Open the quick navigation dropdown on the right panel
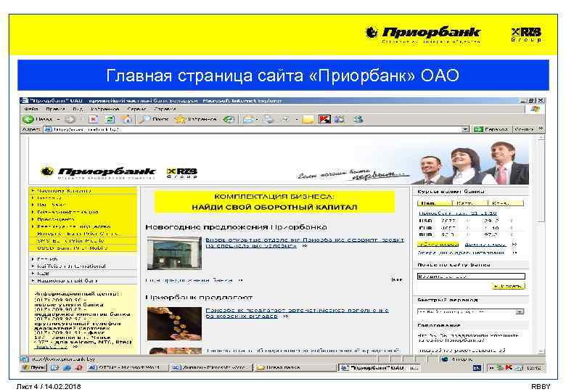Viewport: 566px width, 392px height. 519,311
